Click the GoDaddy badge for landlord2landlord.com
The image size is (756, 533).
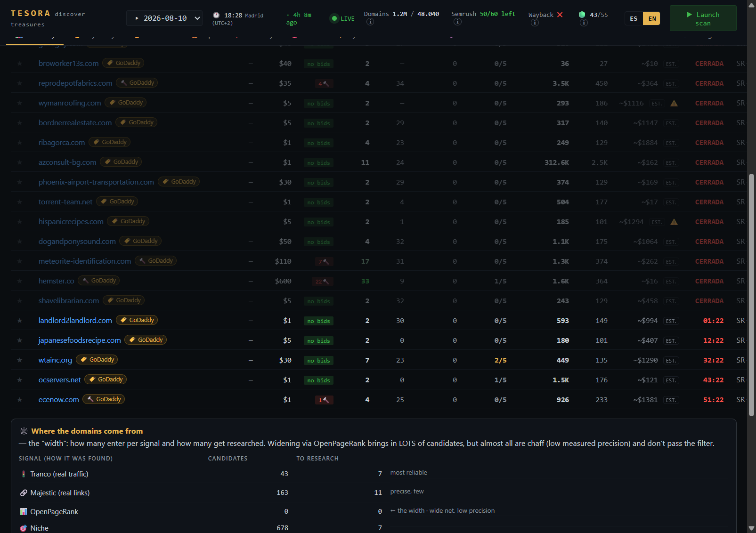pyautogui.click(x=137, y=320)
